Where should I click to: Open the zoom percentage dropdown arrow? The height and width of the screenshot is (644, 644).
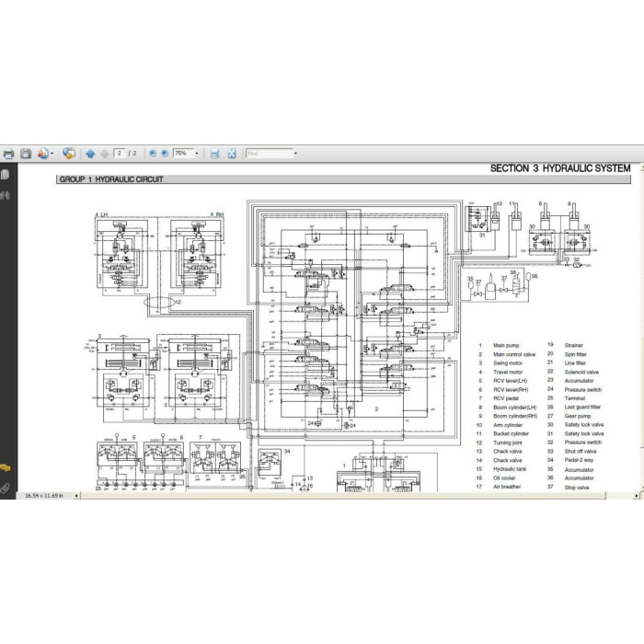coord(197,154)
